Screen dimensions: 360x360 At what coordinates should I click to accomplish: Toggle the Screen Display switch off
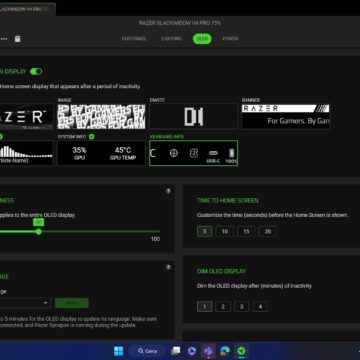point(36,71)
